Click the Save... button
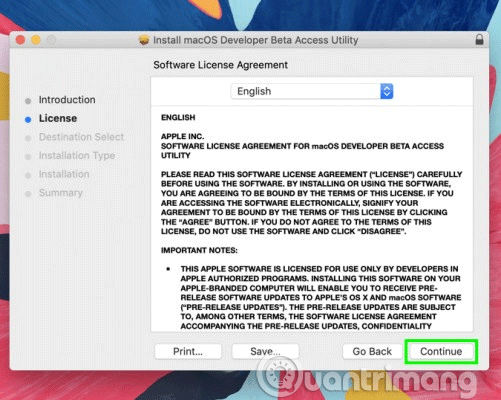The width and height of the screenshot is (501, 400). [265, 351]
